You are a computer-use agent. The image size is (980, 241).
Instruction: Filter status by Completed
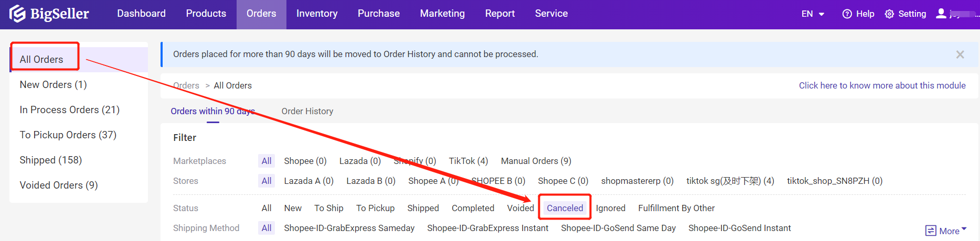pos(473,208)
